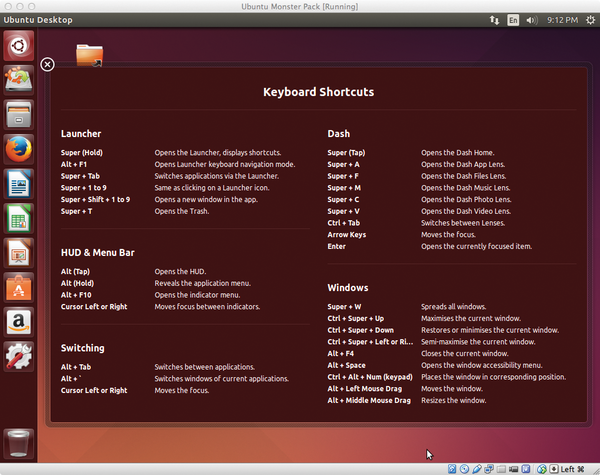Open System Settings gear-and-wrench launcher icon
Image resolution: width=600 pixels, height=475 pixels.
(18, 356)
